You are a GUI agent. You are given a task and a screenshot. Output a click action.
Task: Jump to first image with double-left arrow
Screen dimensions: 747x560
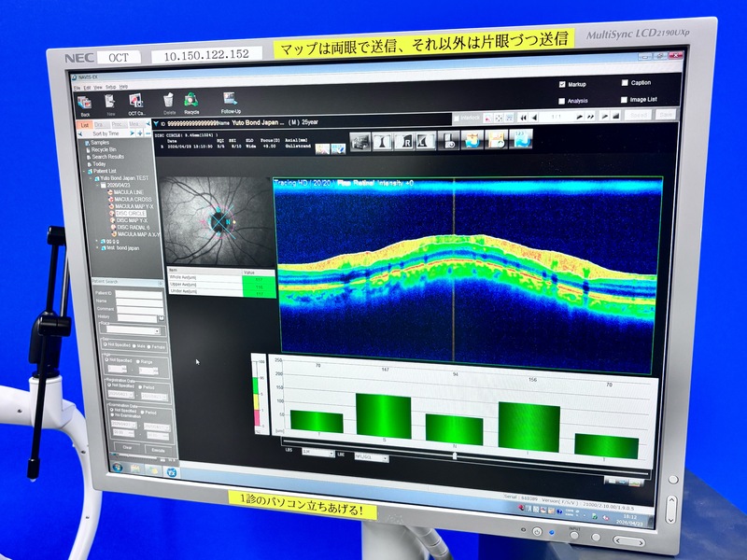pos(523,117)
